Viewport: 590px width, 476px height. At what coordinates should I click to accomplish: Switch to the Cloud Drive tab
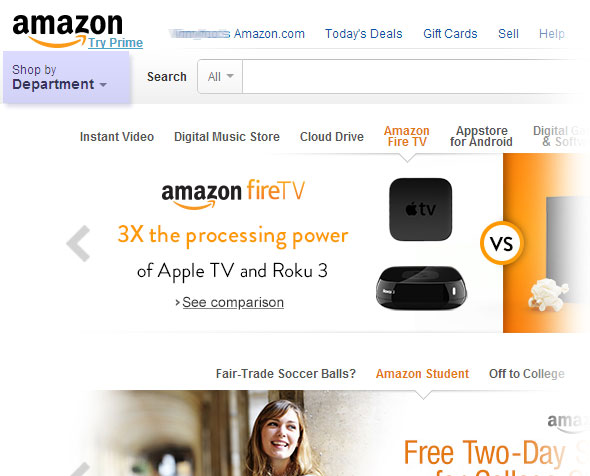tap(331, 137)
